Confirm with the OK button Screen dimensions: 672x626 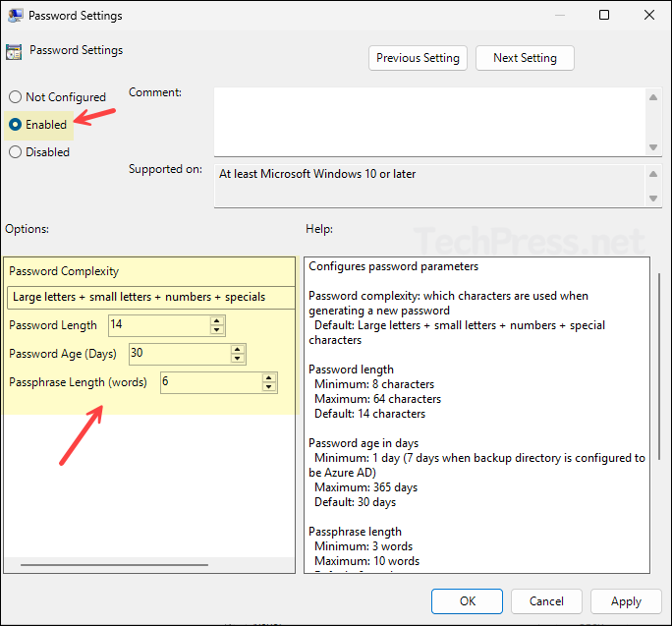click(467, 601)
